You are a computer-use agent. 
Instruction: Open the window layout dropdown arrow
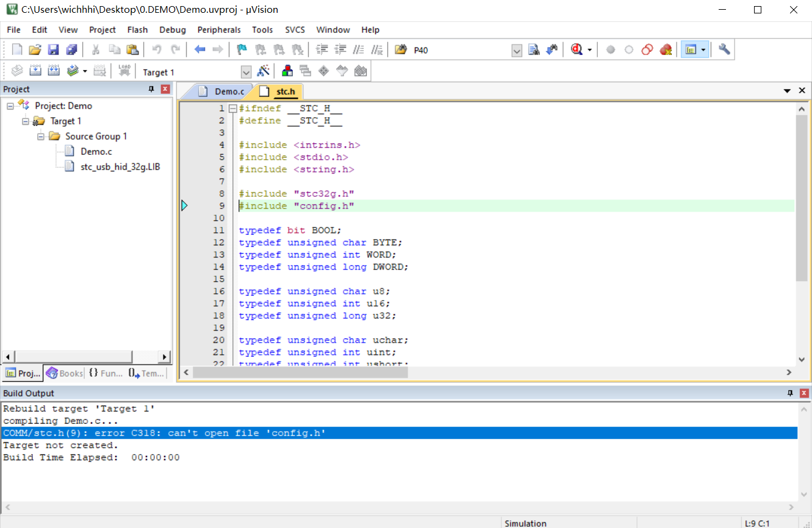(x=703, y=51)
